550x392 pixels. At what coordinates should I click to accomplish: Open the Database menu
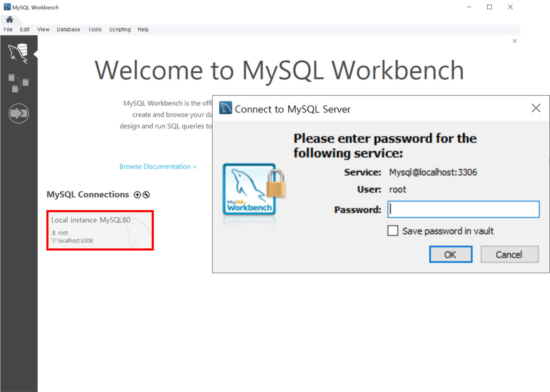click(x=68, y=30)
